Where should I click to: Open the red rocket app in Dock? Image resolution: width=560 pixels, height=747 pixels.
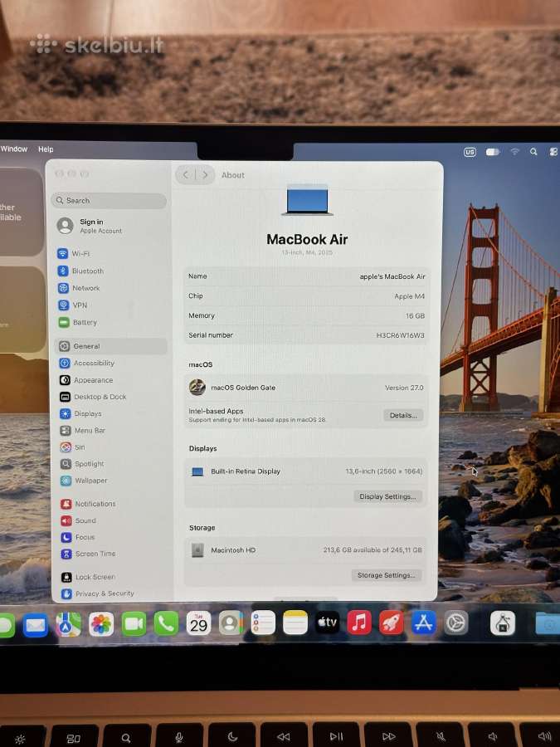click(392, 622)
